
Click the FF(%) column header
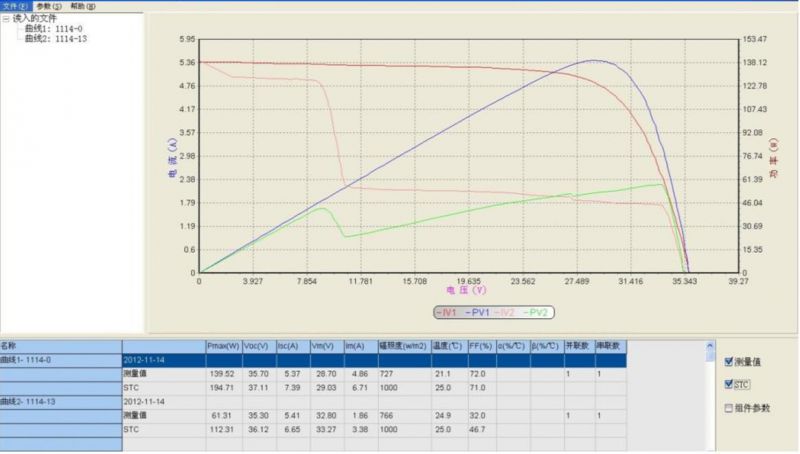(x=481, y=346)
